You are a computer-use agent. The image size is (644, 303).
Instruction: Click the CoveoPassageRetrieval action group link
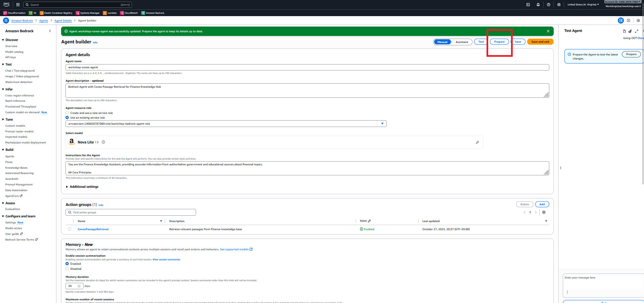(93, 229)
